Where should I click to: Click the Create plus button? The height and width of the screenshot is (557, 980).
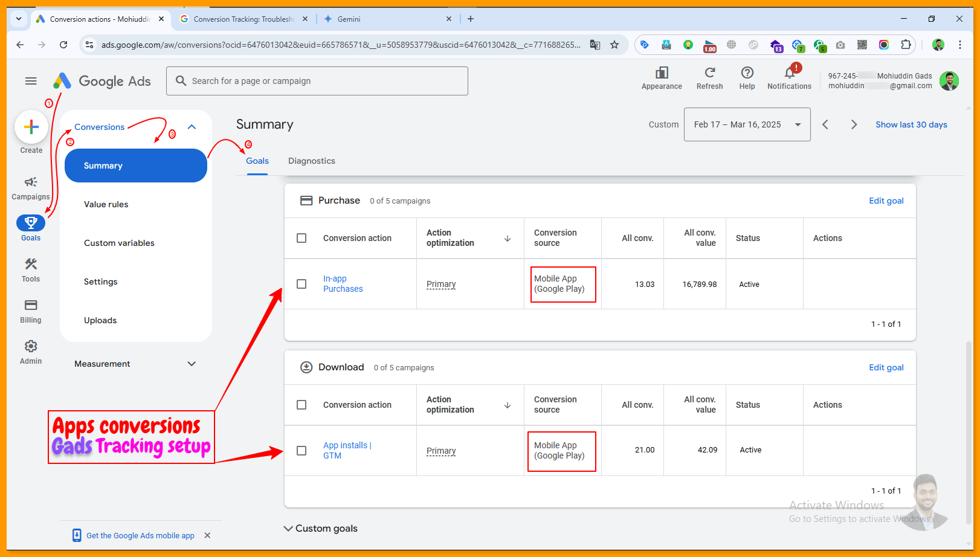[x=31, y=127]
